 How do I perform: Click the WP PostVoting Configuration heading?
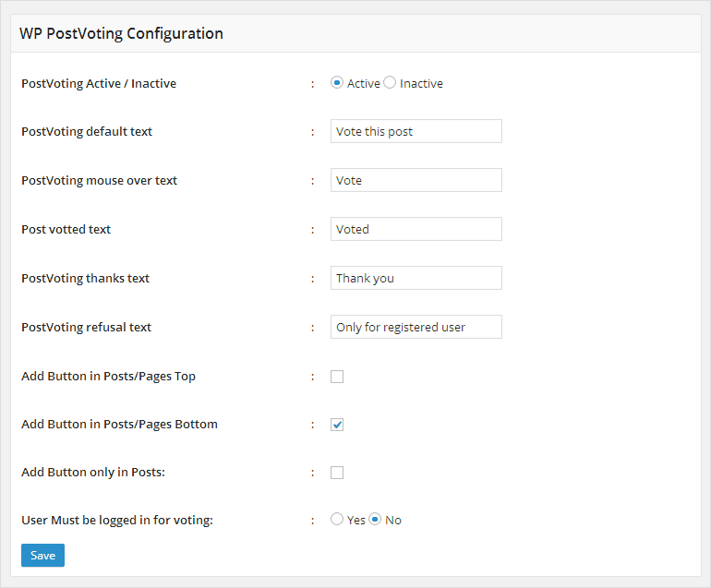pyautogui.click(x=121, y=33)
